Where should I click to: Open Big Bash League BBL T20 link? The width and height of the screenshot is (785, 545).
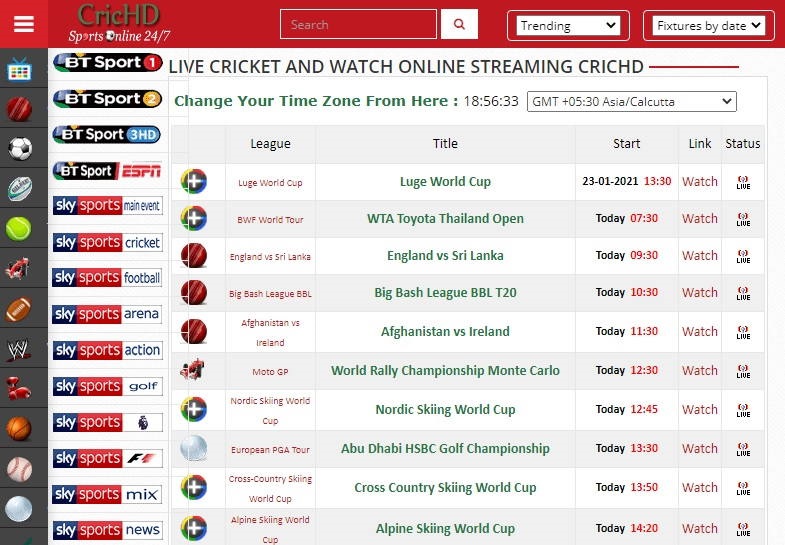445,292
